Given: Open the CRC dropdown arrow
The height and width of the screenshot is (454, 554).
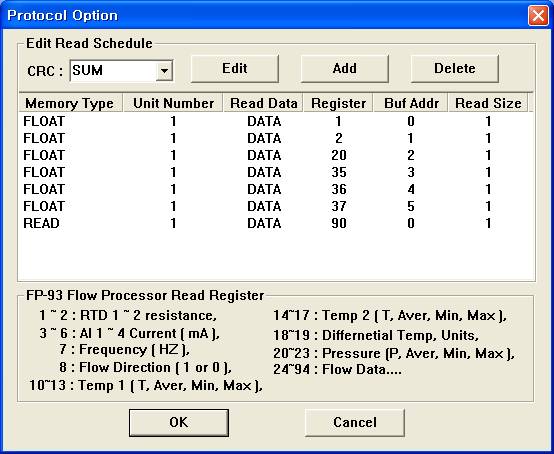Looking at the screenshot, I should pos(164,71).
